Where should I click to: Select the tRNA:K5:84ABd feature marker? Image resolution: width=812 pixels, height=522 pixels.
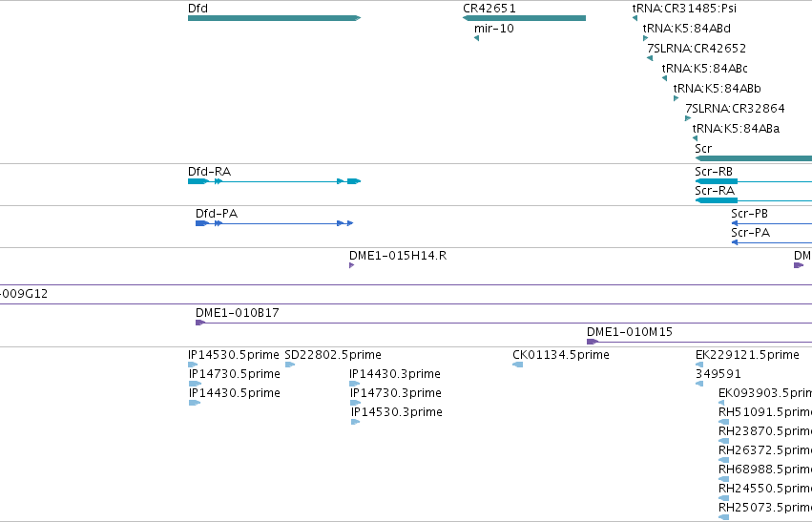pyautogui.click(x=645, y=38)
